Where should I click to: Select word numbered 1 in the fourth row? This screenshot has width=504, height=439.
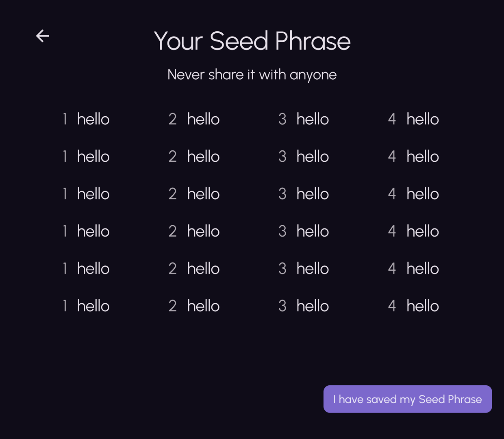point(86,231)
